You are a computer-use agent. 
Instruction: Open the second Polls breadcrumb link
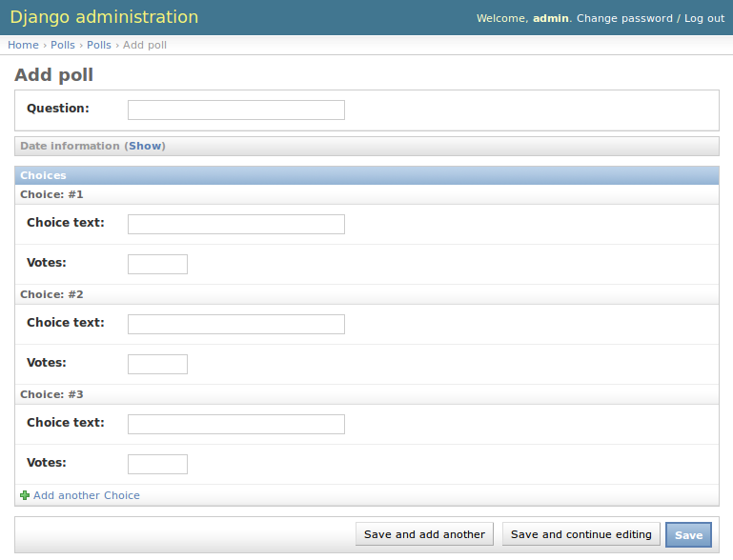tap(99, 45)
